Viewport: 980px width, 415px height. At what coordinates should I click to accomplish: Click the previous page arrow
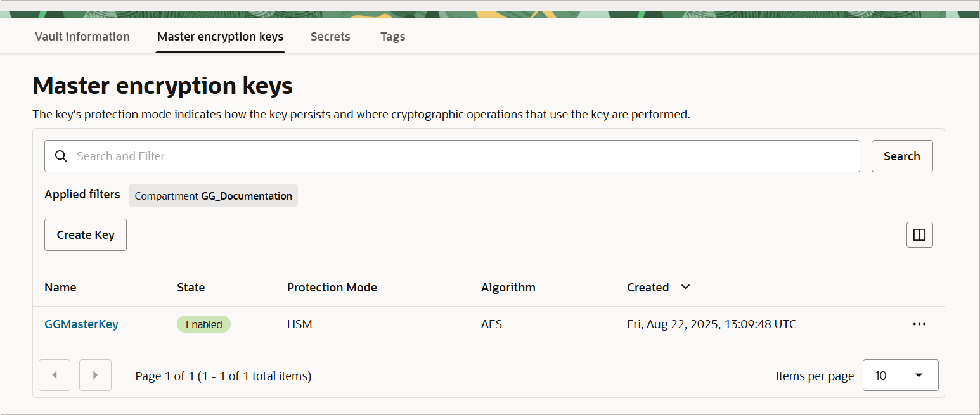55,375
